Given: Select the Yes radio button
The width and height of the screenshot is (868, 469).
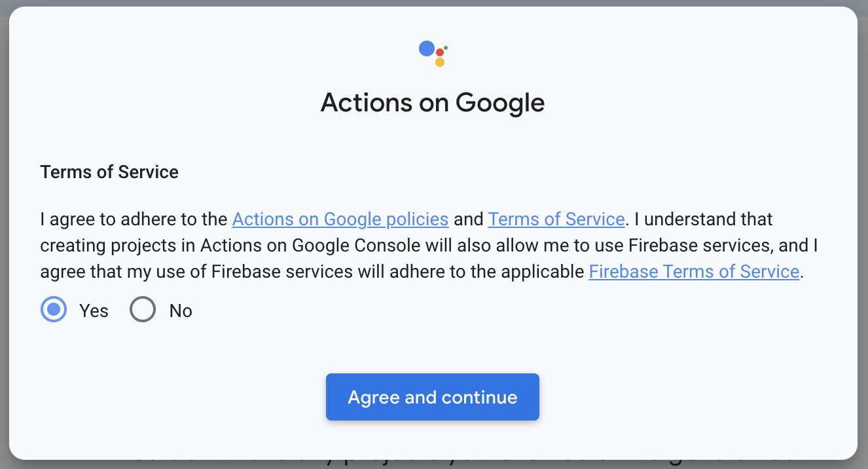Looking at the screenshot, I should [x=54, y=310].
